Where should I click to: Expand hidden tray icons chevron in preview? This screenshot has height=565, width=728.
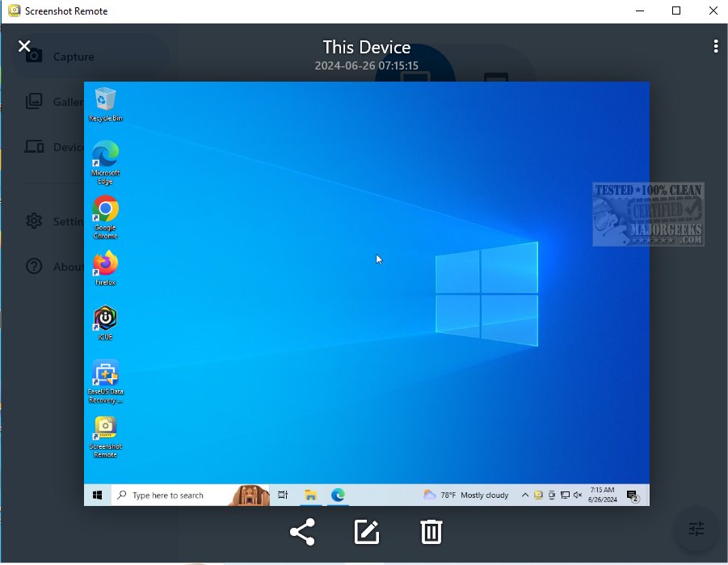click(x=525, y=495)
